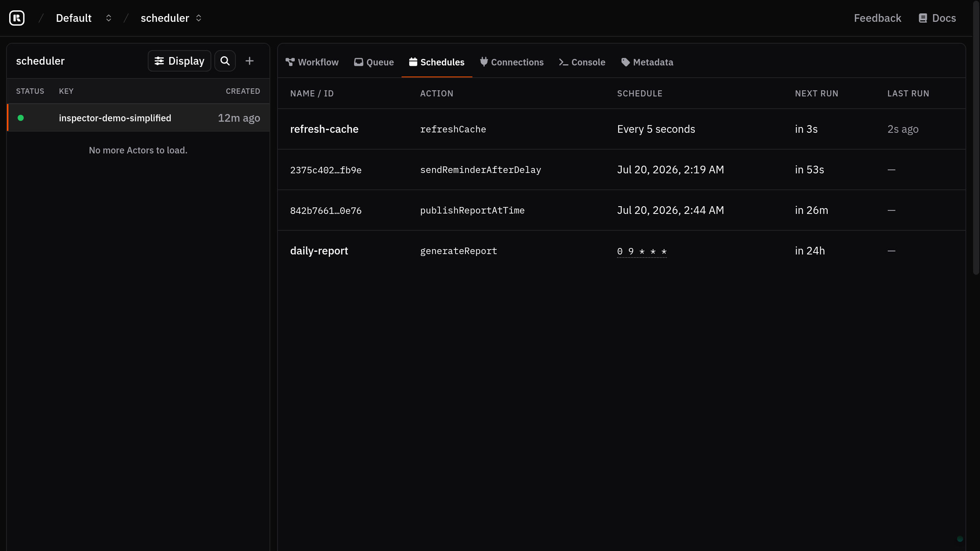Click the Schedules calendar icon
980x551 pixels.
coord(413,62)
